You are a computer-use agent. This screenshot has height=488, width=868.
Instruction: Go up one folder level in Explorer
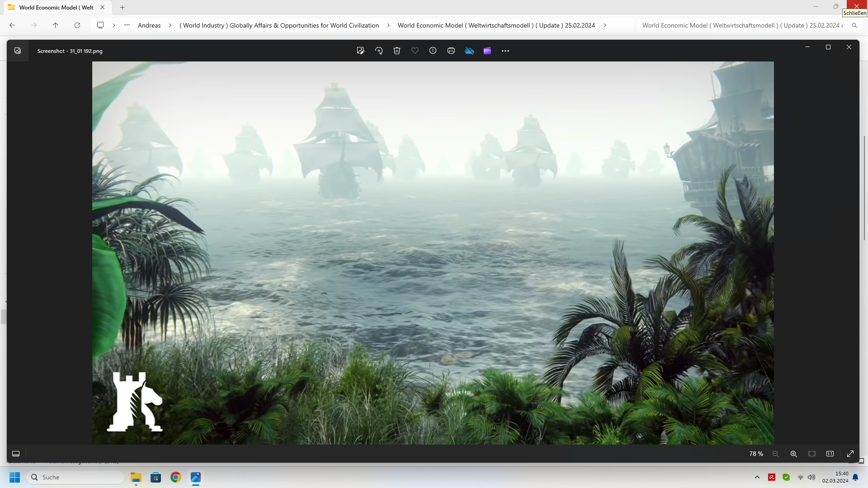coord(56,25)
